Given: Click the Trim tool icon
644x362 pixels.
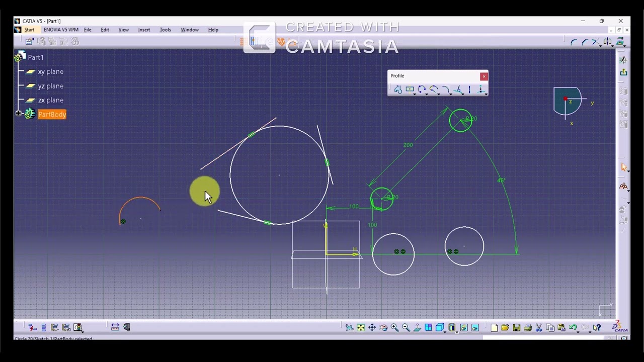Looking at the screenshot, I should click(596, 42).
